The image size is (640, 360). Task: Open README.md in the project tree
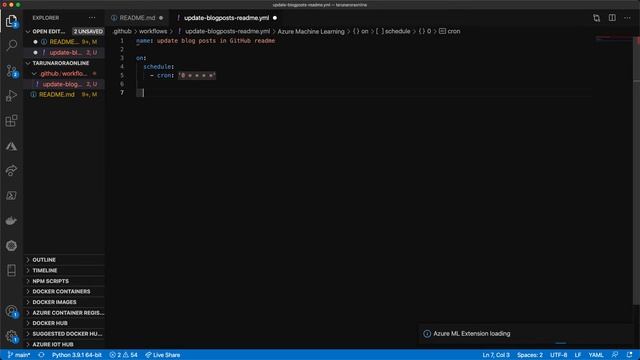(x=64, y=95)
